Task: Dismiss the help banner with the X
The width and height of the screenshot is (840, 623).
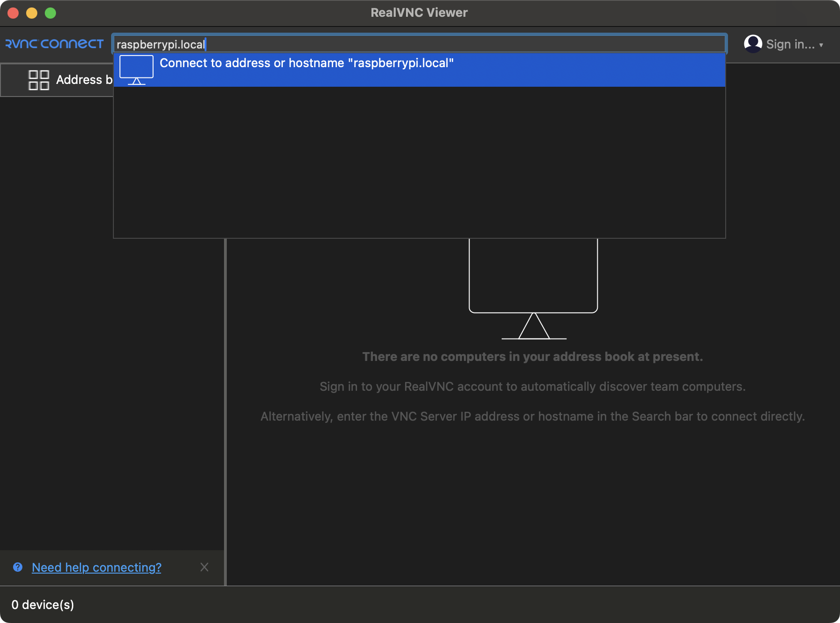Action: [x=204, y=568]
